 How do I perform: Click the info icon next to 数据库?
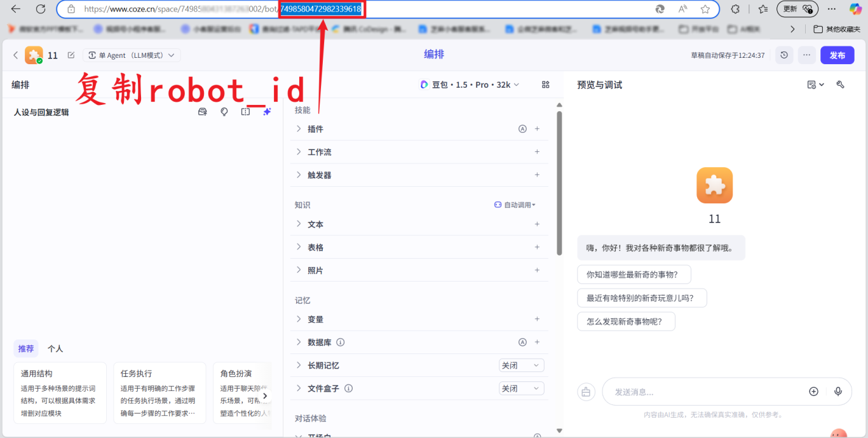(x=341, y=342)
